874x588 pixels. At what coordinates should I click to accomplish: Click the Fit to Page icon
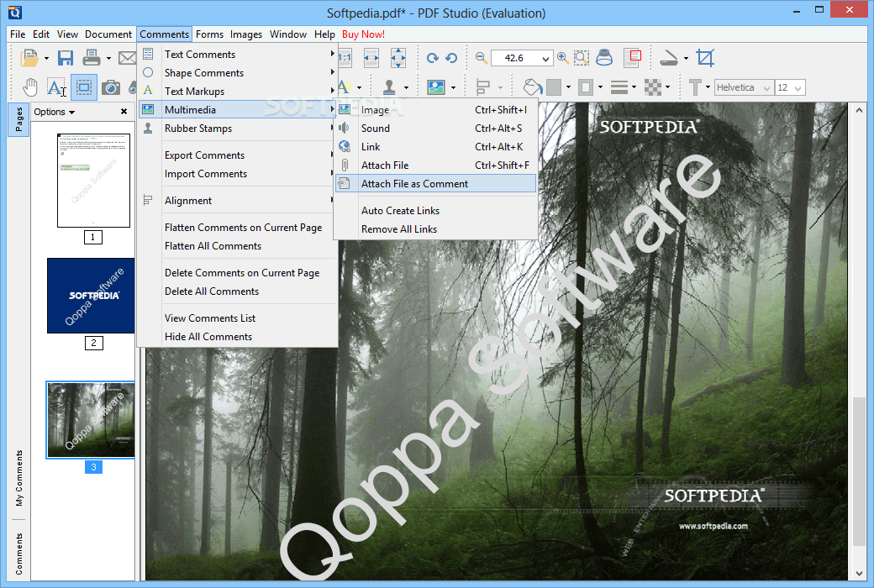(398, 58)
